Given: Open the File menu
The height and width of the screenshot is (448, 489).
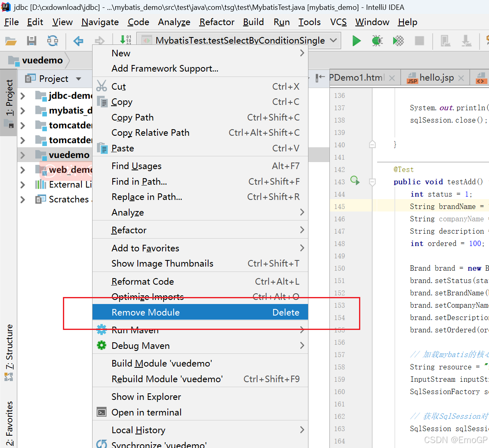Looking at the screenshot, I should click(x=12, y=22).
